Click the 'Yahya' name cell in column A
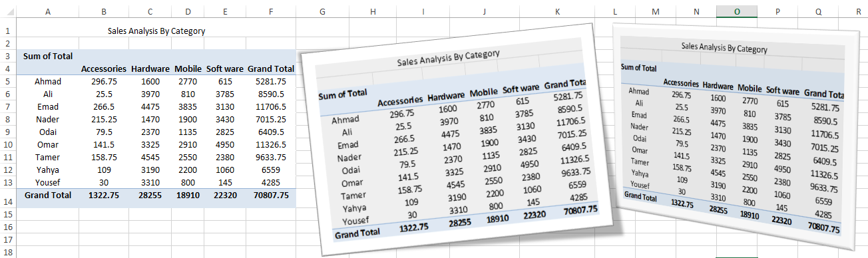The image size is (868, 258). point(47,170)
